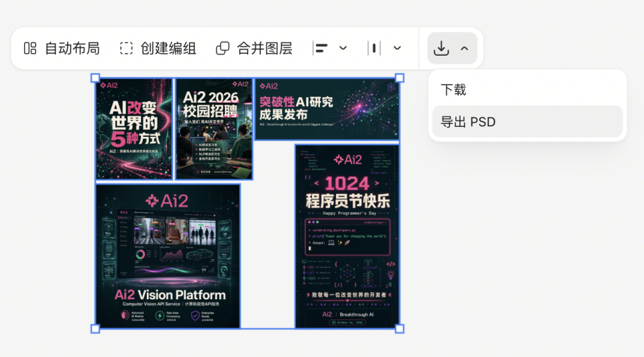644x357 pixels.
Task: Click the merge layers overlapping-squares icon
Action: point(223,48)
